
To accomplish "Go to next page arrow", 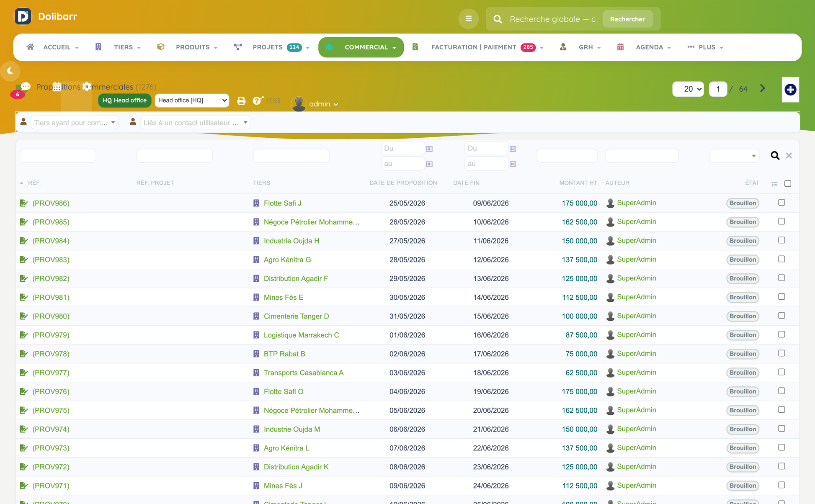I will [763, 88].
